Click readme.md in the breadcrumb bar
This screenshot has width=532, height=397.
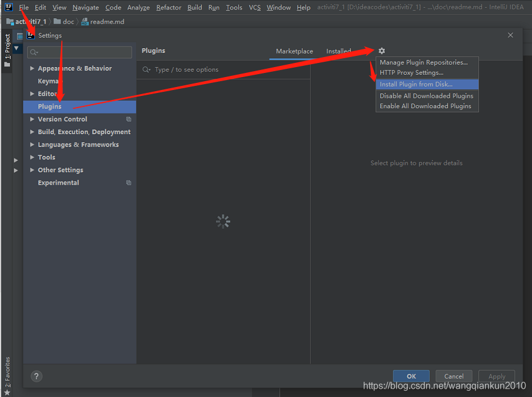107,22
